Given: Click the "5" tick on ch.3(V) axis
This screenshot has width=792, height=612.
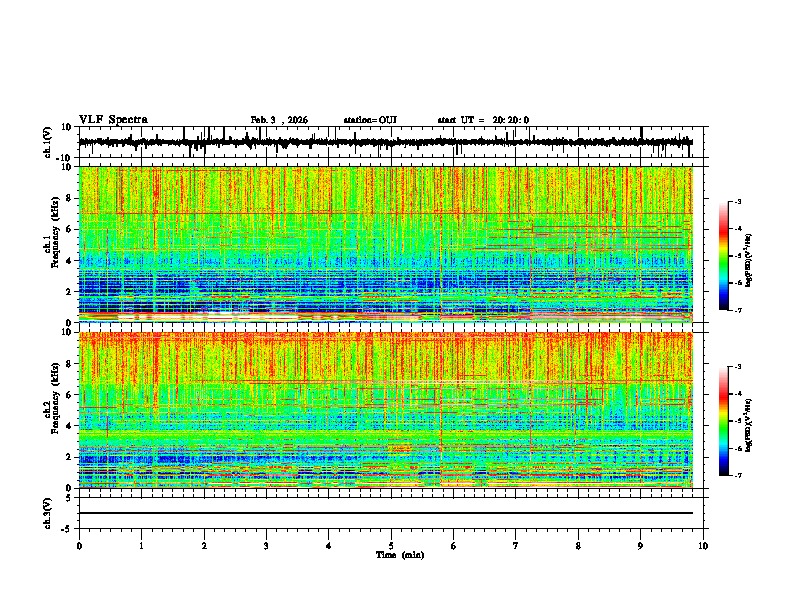Looking at the screenshot, I should 69,498.
